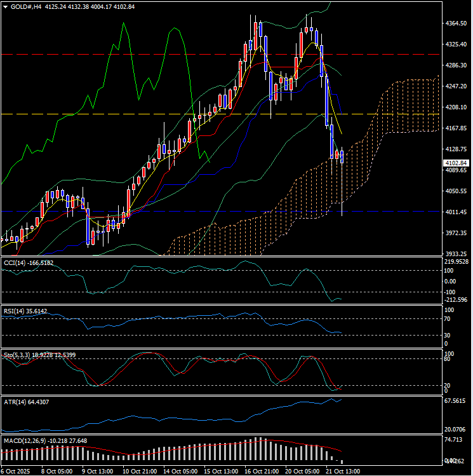Screen dimensions: 473x476
Task: Select the 4011.45 level on the price scale
Action: point(457,212)
